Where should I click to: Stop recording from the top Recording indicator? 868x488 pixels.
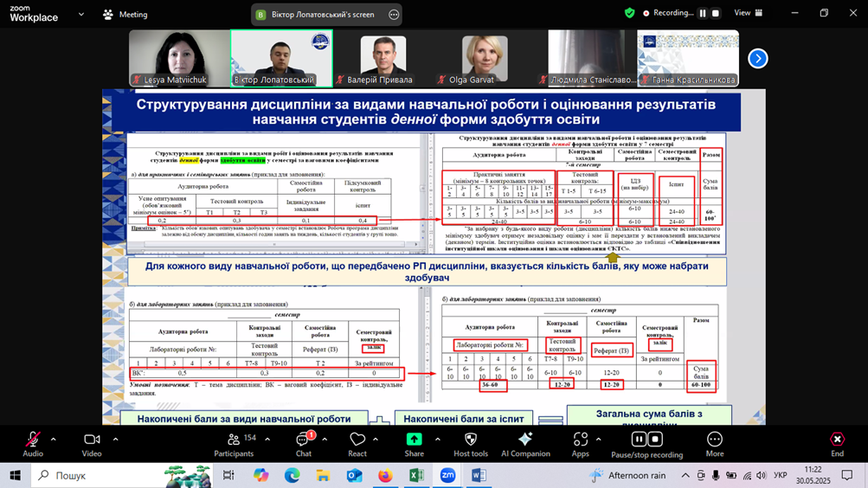pos(715,13)
